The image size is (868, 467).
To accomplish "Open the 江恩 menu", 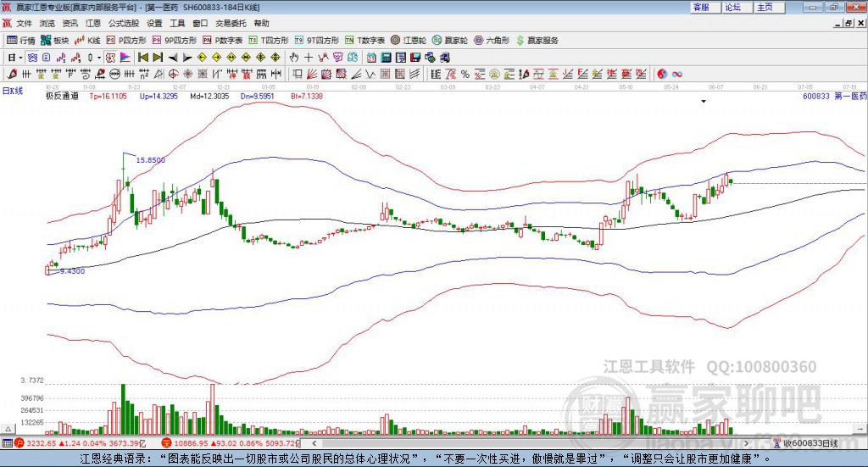I will pos(93,23).
